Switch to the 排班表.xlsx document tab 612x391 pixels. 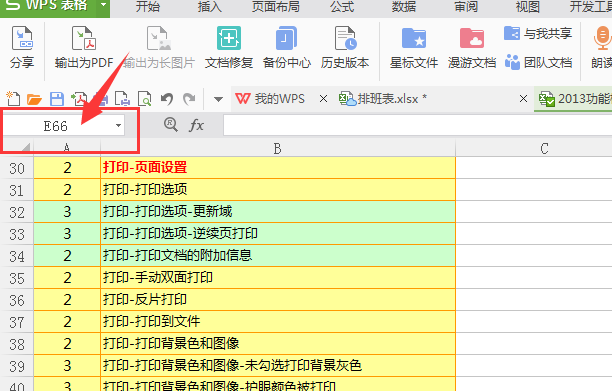point(383,99)
